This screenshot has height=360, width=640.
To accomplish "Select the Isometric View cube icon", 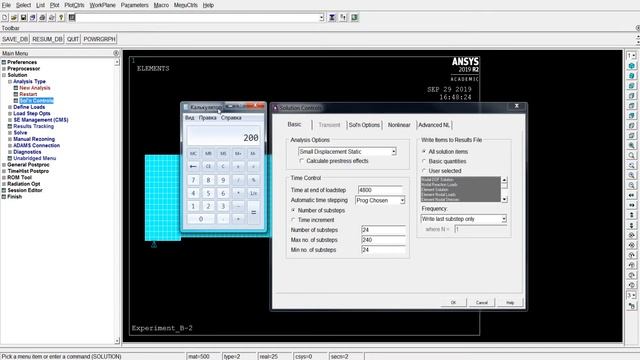I will [631, 66].
